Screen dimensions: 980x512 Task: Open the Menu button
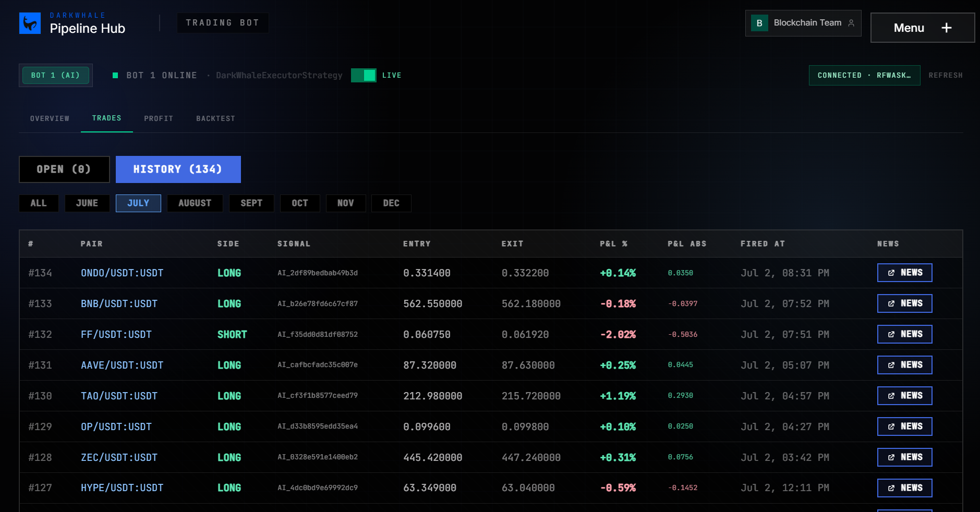[x=923, y=28]
